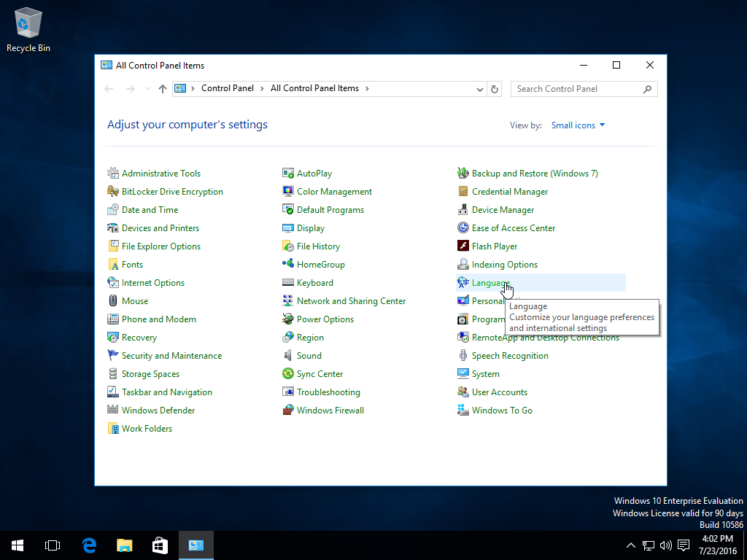Open the Sound speaker icon
The image size is (747, 560).
coord(288,355)
